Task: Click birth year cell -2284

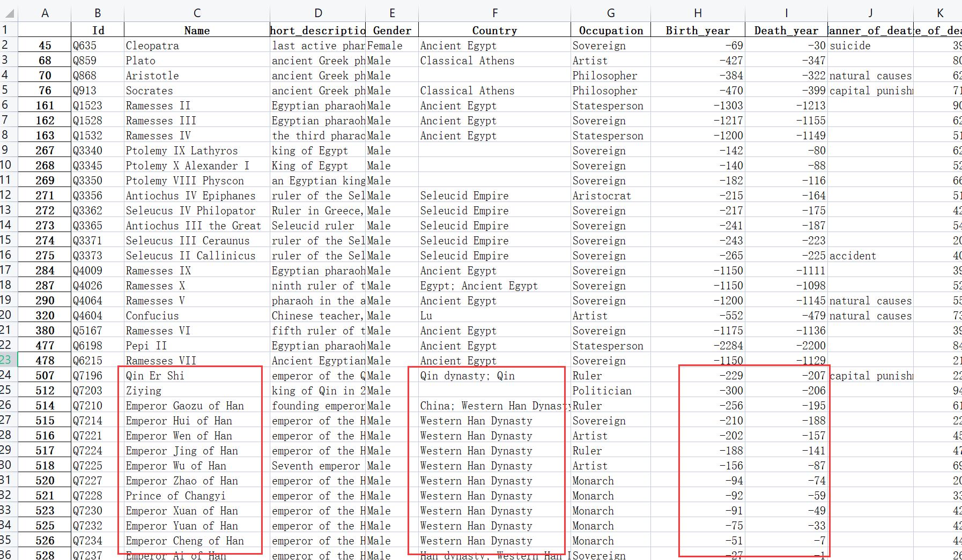Action: (698, 346)
